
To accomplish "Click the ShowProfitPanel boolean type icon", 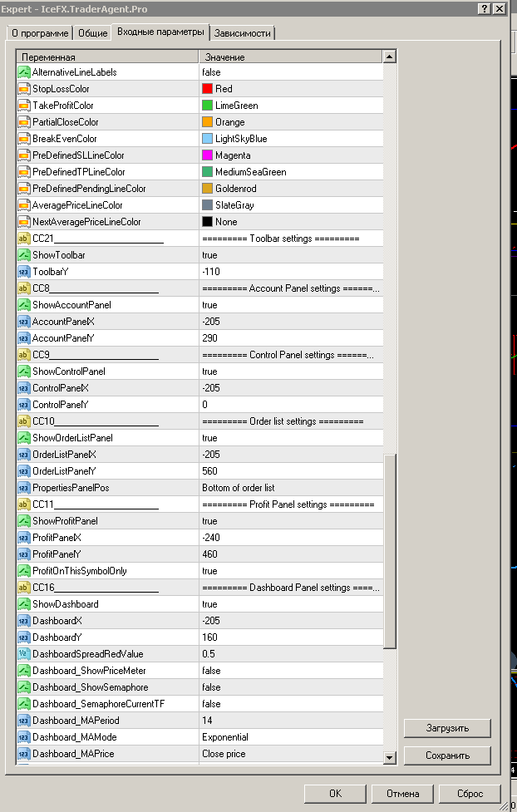I will pos(24,521).
